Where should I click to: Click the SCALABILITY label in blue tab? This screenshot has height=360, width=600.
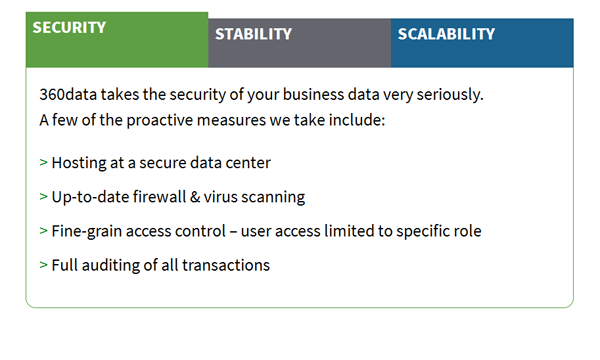446,34
